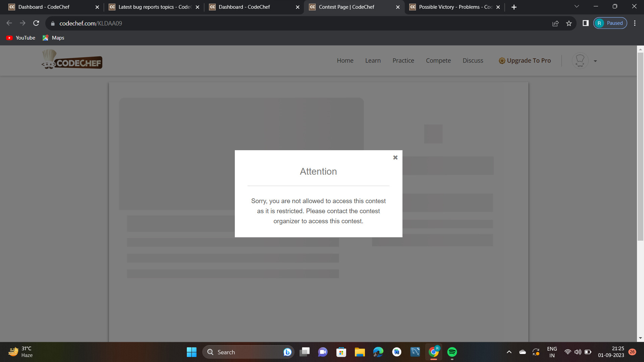Expand the profile dropdown arrow
The image size is (644, 362).
point(595,61)
